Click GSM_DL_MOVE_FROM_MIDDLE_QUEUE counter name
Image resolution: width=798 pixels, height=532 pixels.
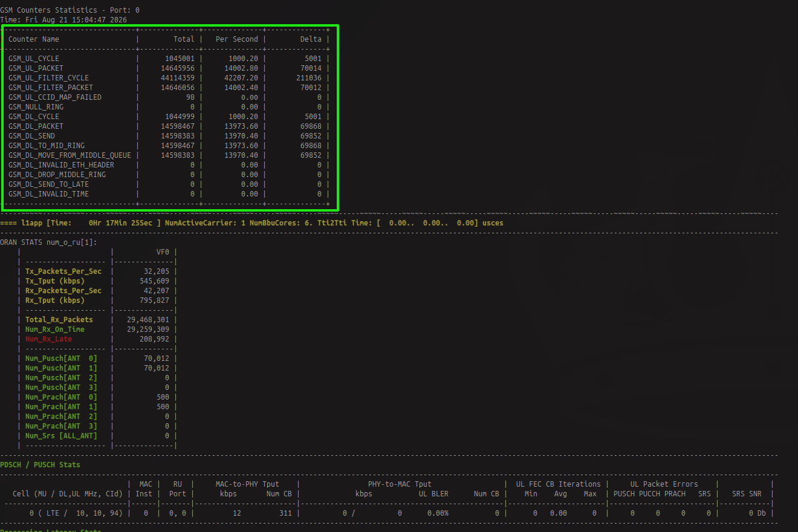point(70,155)
